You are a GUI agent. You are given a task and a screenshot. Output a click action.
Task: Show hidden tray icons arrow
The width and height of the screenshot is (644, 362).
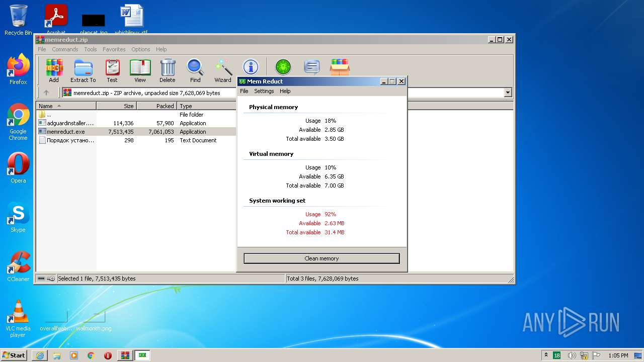[x=546, y=355]
